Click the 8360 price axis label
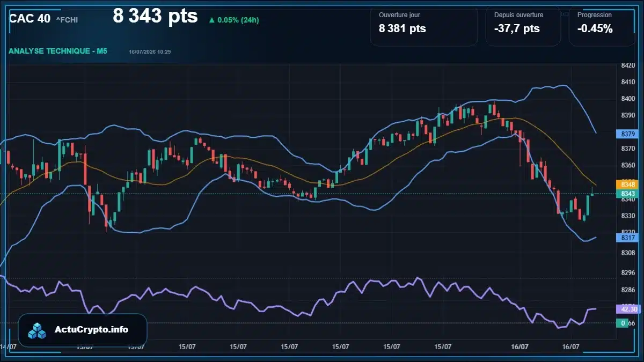 (628, 165)
